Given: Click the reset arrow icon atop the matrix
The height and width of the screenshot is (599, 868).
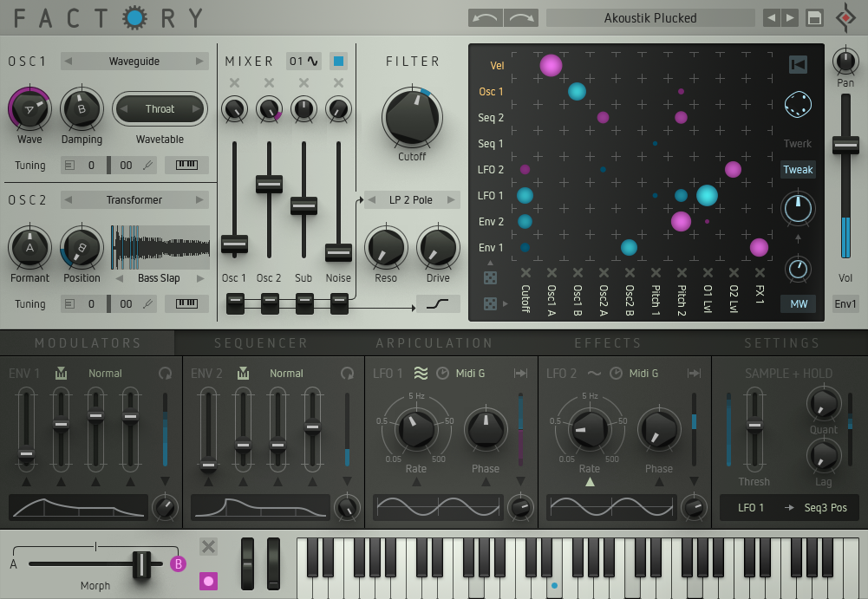Looking at the screenshot, I should (799, 62).
